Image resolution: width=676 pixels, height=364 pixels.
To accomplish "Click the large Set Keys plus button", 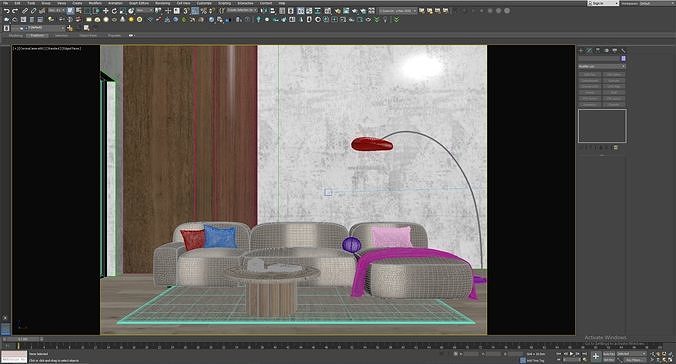I will point(596,356).
